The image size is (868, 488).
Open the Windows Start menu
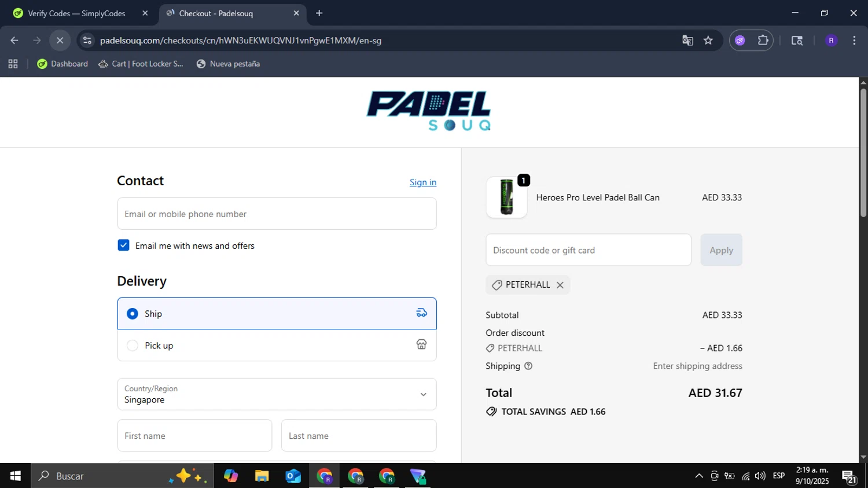click(x=15, y=476)
